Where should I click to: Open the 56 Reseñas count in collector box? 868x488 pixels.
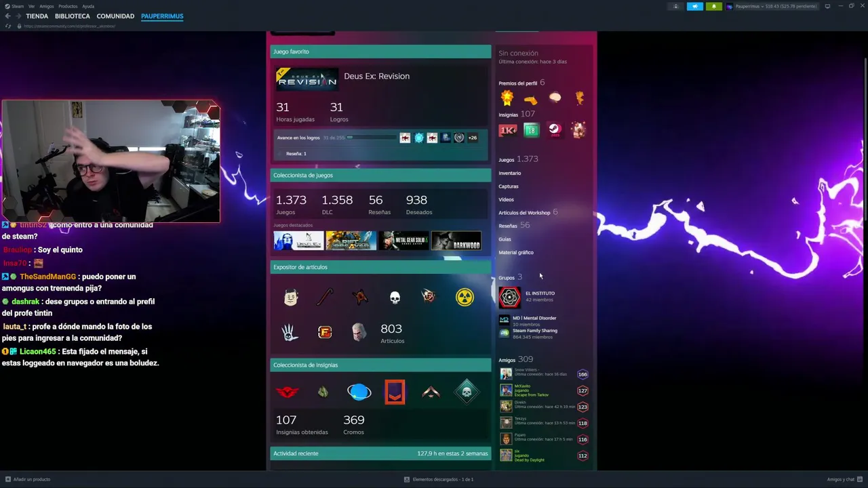pyautogui.click(x=379, y=204)
